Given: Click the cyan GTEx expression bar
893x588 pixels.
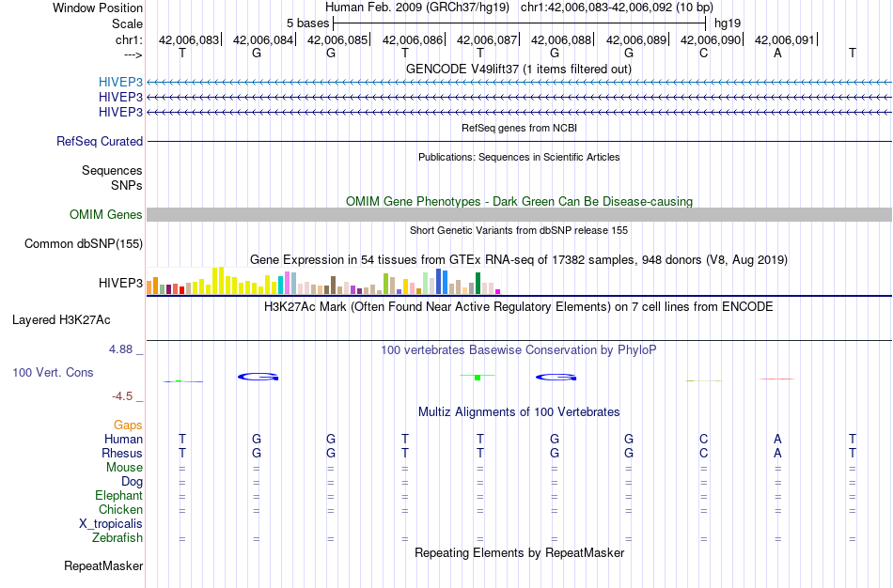Looking at the screenshot, I should click(280, 286).
